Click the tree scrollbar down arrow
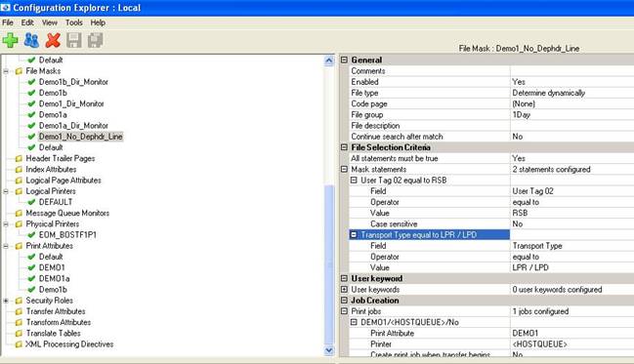The width and height of the screenshot is (634, 364). pyautogui.click(x=329, y=350)
